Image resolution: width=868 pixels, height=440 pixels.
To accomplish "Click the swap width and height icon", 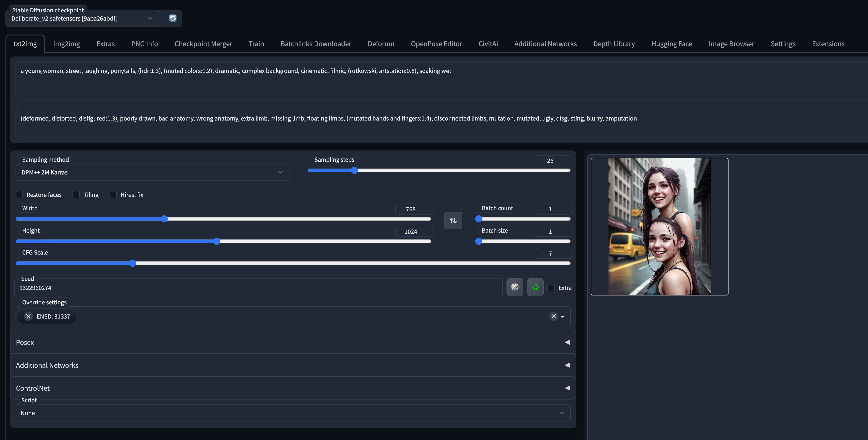I will point(453,220).
